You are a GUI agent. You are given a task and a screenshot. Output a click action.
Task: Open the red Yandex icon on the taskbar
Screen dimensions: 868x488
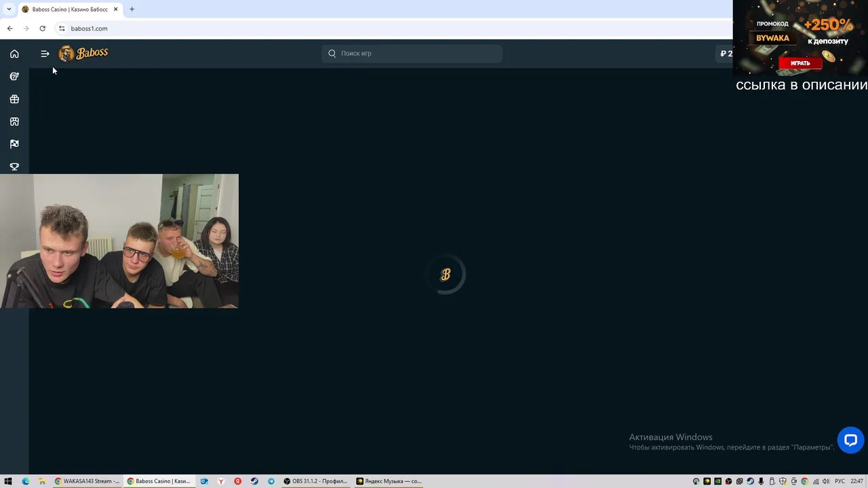tap(238, 481)
